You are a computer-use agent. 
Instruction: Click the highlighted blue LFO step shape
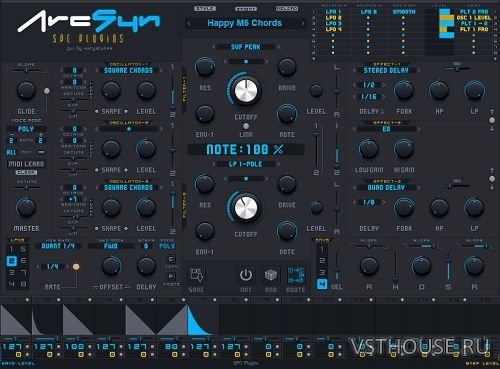tap(201, 320)
